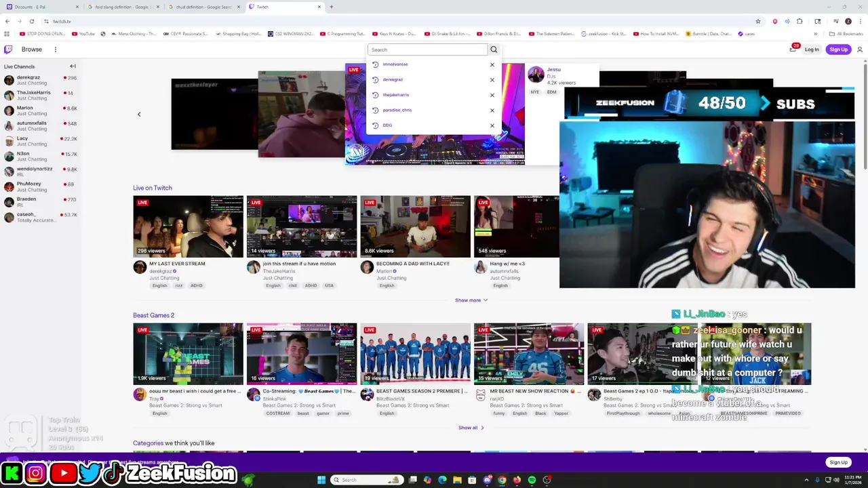Click the search magnifier button
Viewport: 868px width, 488px height.
[x=494, y=49]
